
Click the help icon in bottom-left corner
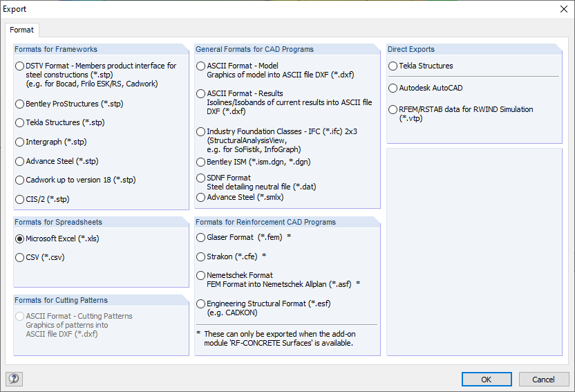click(14, 379)
